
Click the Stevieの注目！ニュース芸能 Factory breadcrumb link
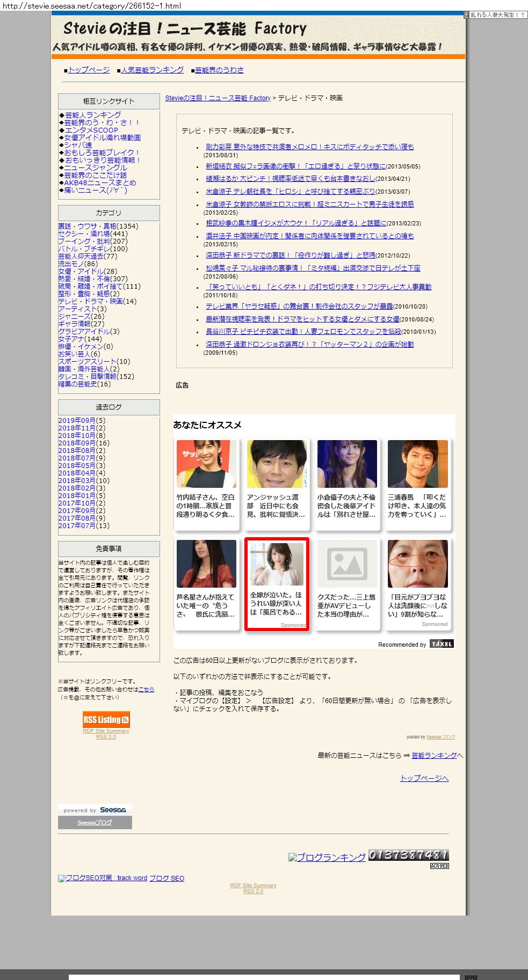point(218,98)
